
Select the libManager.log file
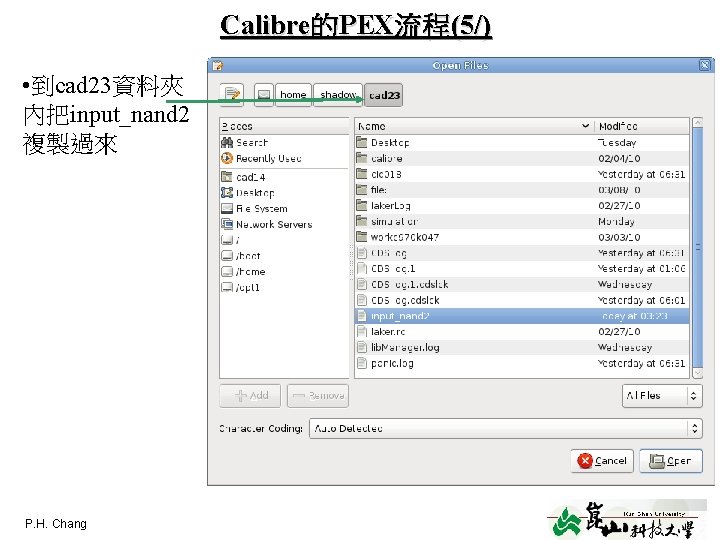pyautogui.click(x=522, y=348)
